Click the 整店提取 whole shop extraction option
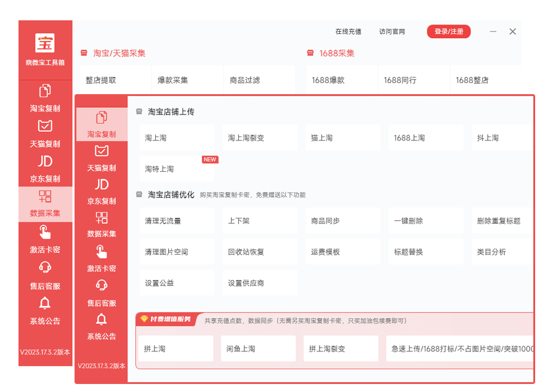This screenshot has height=392, width=537. coord(115,80)
